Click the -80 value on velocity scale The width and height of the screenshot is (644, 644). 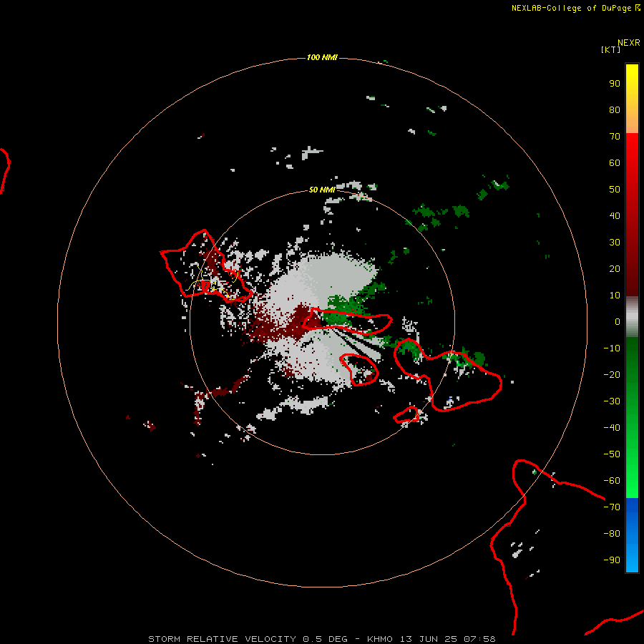[612, 534]
